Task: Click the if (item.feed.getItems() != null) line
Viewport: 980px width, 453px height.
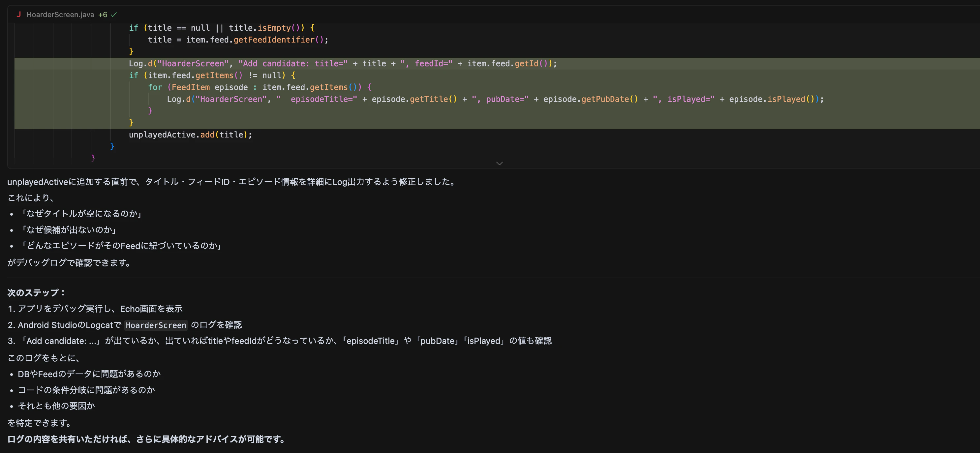Action: tap(212, 75)
